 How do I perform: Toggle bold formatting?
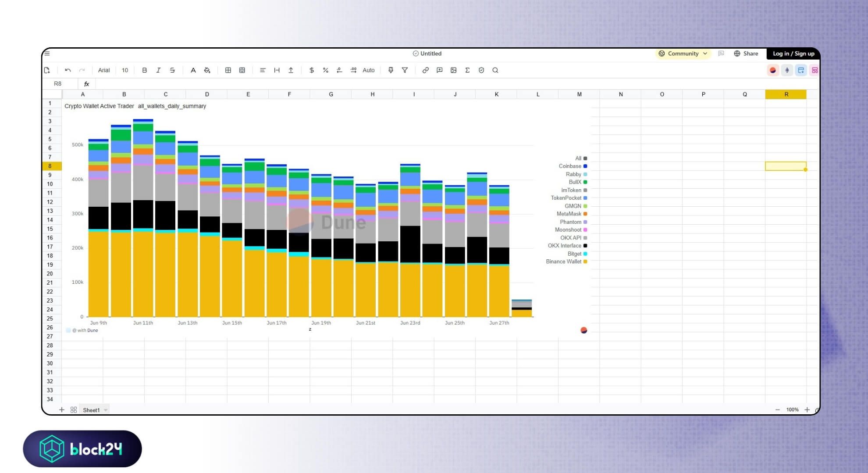pos(144,70)
